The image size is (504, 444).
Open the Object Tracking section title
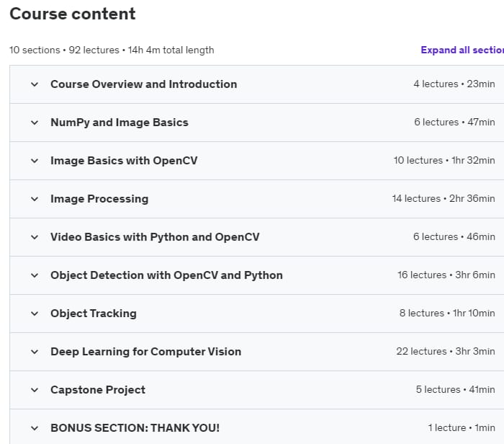pos(94,314)
